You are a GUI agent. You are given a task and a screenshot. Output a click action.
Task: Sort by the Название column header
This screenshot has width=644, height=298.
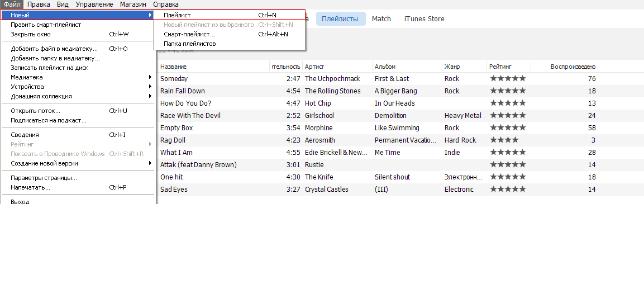click(213, 67)
